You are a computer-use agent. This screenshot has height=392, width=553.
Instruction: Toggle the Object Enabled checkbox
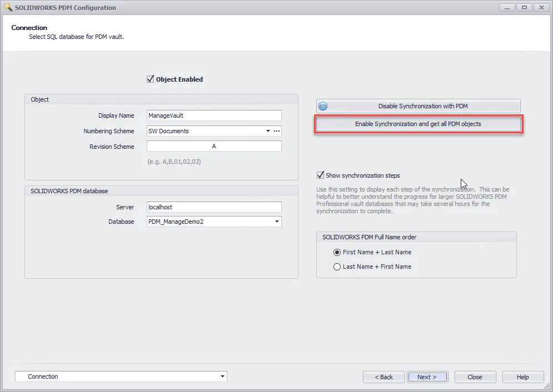coord(150,79)
